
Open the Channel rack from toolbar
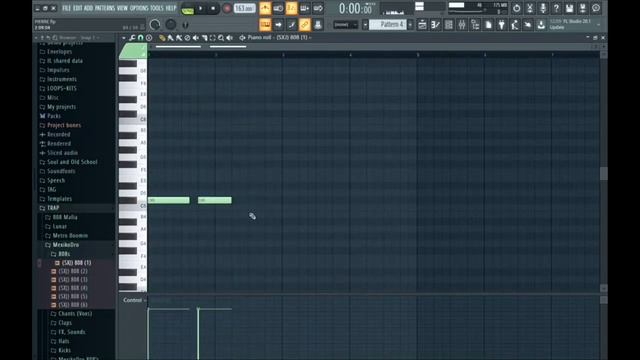point(449,24)
